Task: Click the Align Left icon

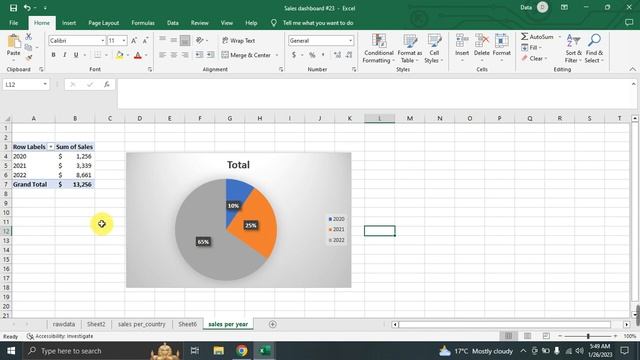Action: coord(162,55)
